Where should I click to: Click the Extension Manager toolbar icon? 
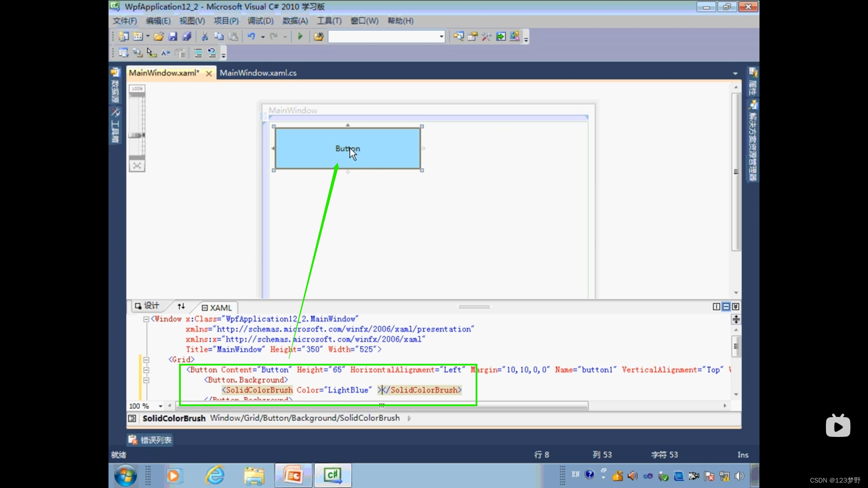pyautogui.click(x=515, y=37)
